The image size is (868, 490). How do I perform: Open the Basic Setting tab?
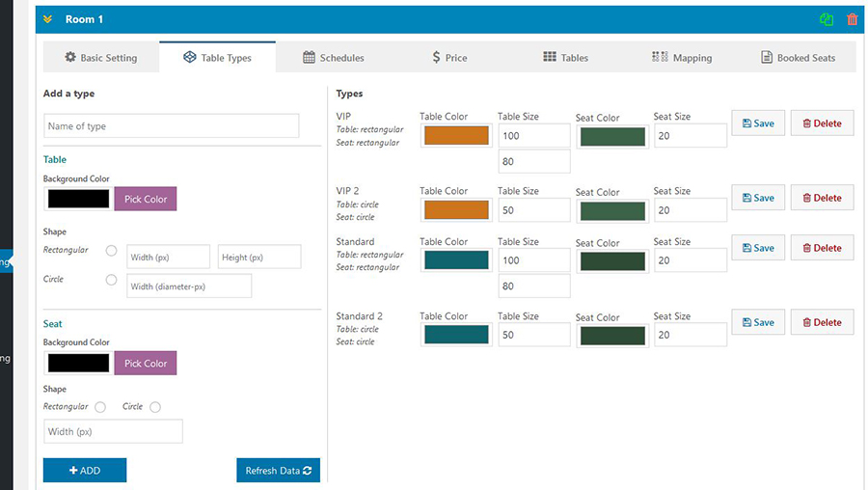coord(100,58)
